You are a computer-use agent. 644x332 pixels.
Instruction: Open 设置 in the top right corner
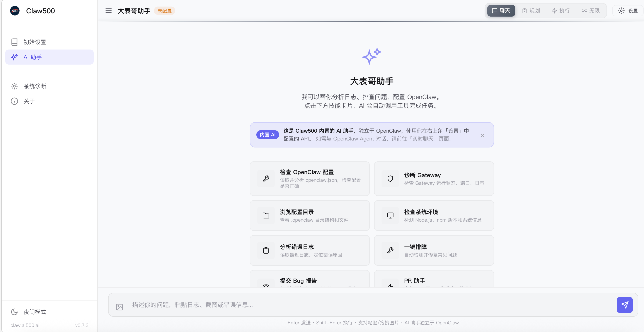coord(628,10)
